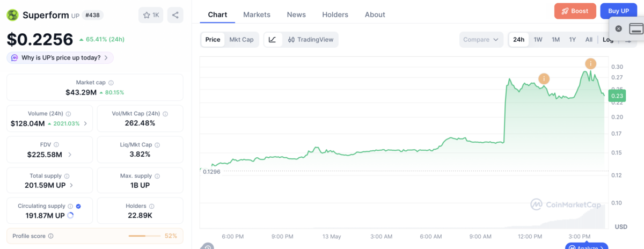Click the #438 rank badge
Viewport: 644px width, 249px height.
pyautogui.click(x=93, y=15)
